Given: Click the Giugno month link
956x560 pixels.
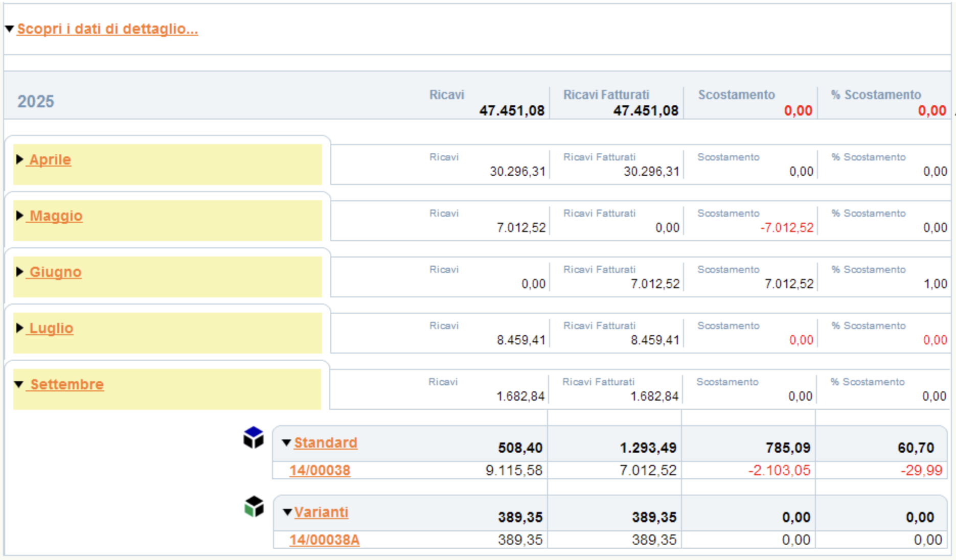Looking at the screenshot, I should coord(55,272).
